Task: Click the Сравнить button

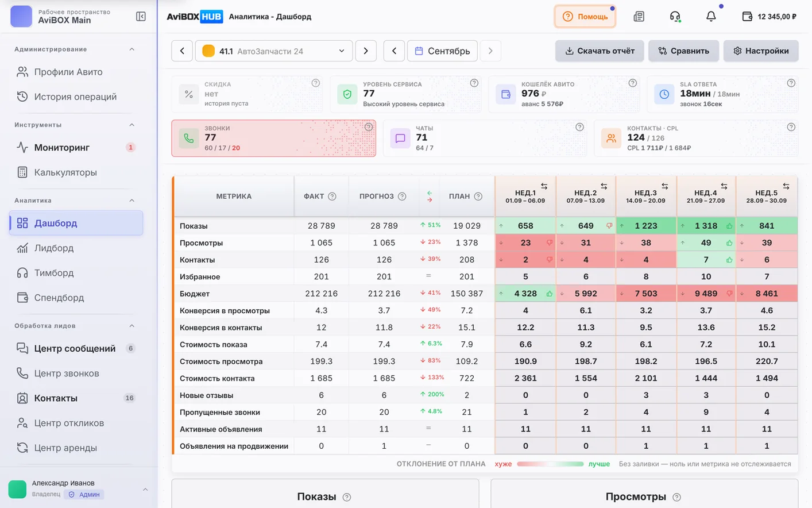Action: [x=683, y=51]
